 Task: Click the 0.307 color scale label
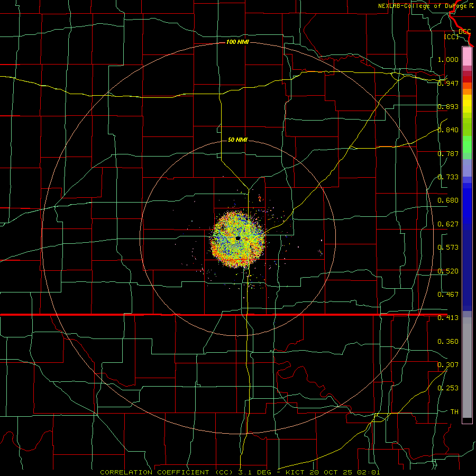point(448,365)
